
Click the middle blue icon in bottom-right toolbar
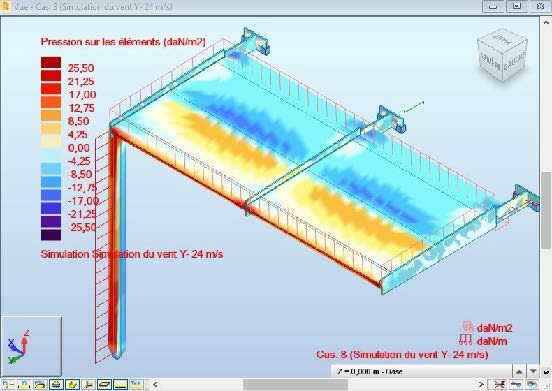point(516,385)
